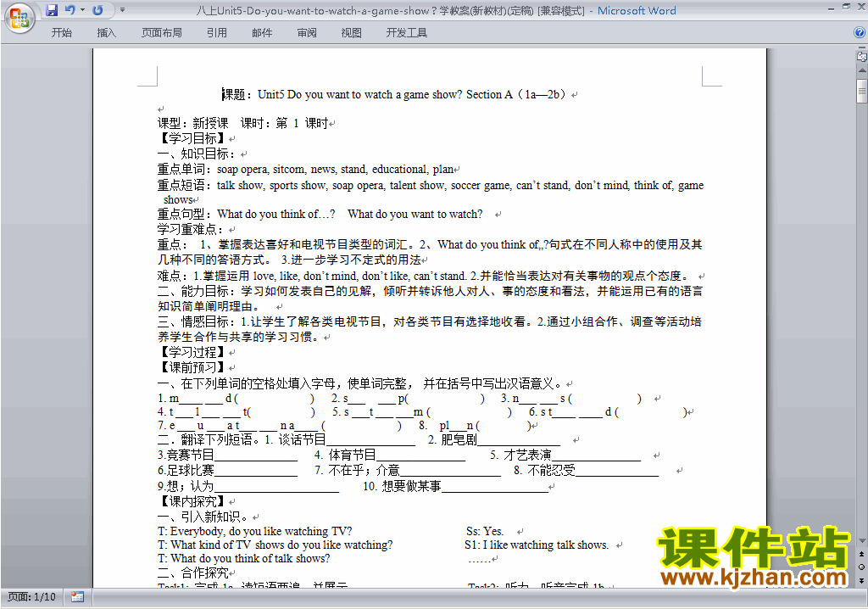This screenshot has height=609, width=868.
Task: Click the '难点：1.掌握运用 love, like' line
Action: 424,276
